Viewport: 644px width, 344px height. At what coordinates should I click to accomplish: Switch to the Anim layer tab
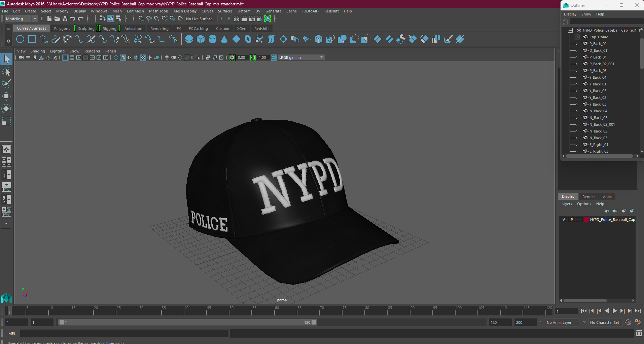click(607, 197)
